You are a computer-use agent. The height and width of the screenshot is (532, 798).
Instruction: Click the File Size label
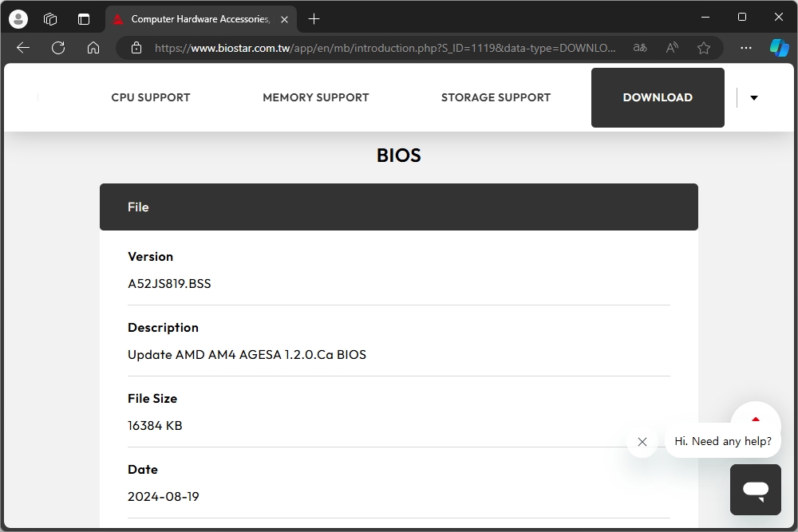[x=152, y=399]
